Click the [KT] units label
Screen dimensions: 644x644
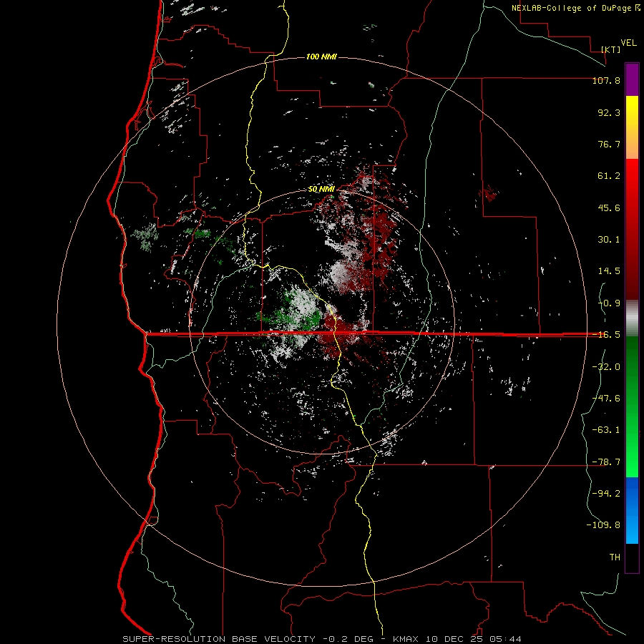(611, 49)
